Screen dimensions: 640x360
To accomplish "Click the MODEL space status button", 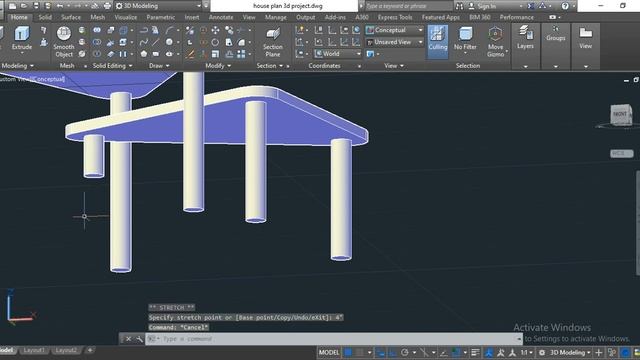I will [x=329, y=352].
